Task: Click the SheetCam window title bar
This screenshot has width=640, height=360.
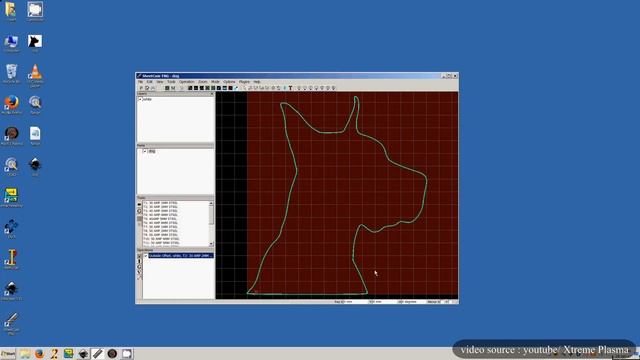Action: pyautogui.click(x=297, y=76)
